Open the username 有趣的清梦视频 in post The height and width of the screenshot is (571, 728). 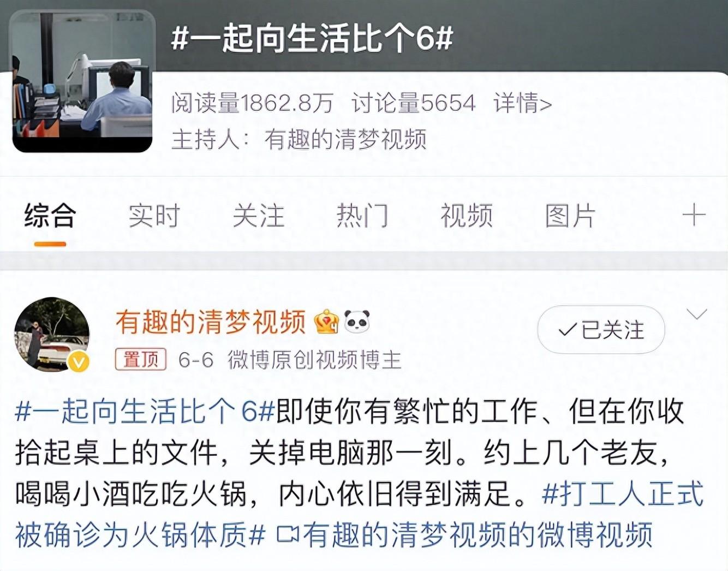click(211, 322)
